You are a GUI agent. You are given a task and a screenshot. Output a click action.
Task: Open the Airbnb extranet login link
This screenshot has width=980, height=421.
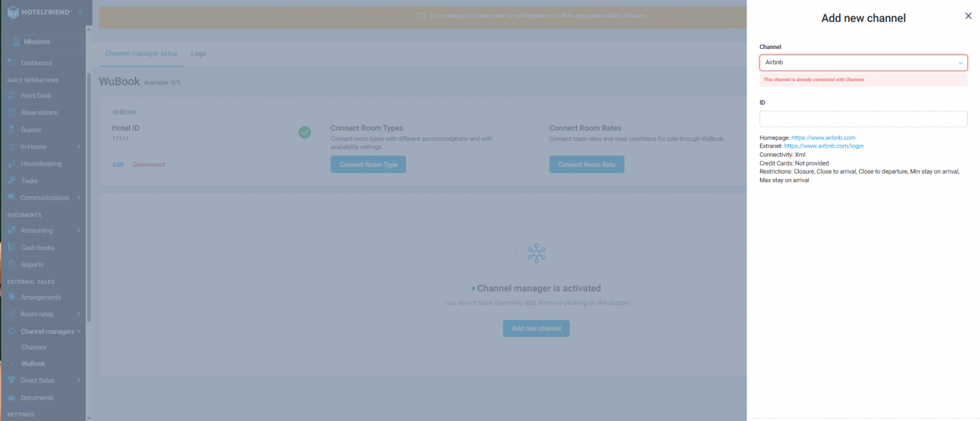(x=823, y=146)
